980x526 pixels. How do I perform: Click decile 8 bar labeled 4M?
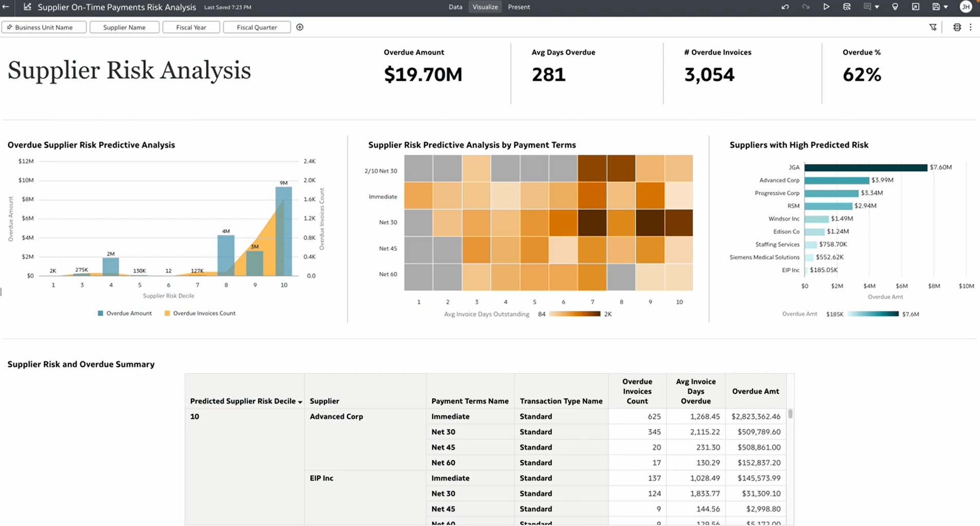pyautogui.click(x=226, y=256)
